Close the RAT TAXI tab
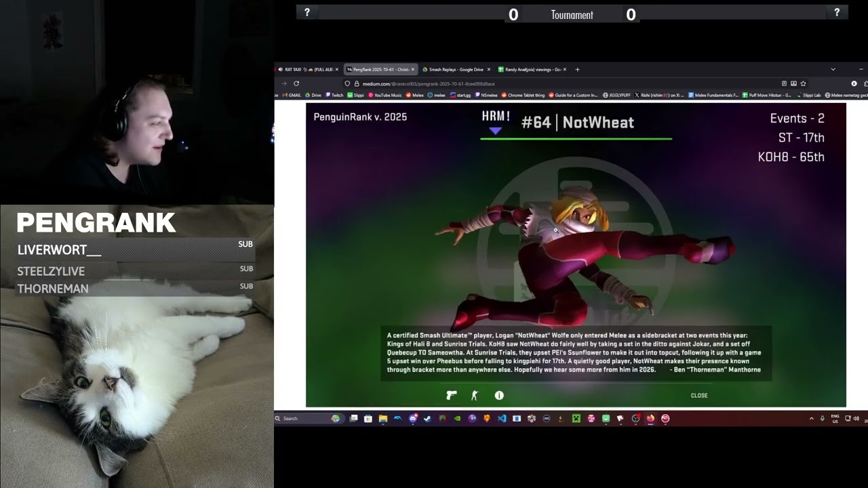 click(x=336, y=69)
